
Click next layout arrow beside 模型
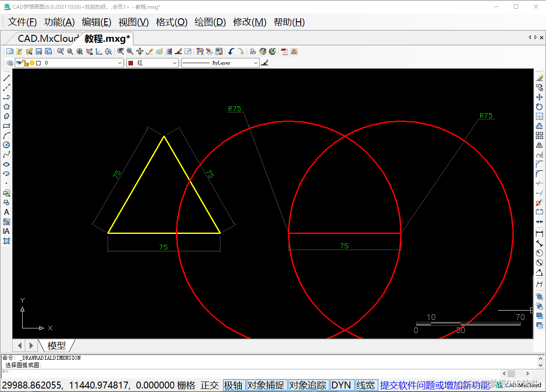31,346
